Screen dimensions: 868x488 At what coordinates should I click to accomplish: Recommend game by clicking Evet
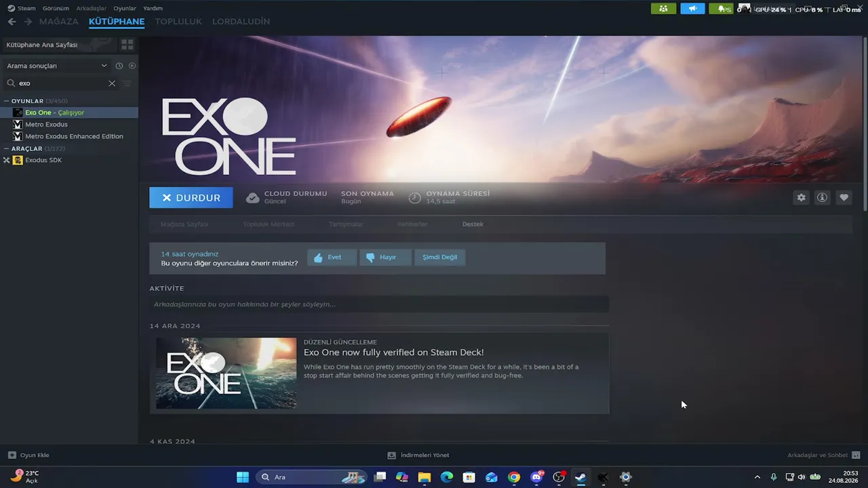click(332, 258)
